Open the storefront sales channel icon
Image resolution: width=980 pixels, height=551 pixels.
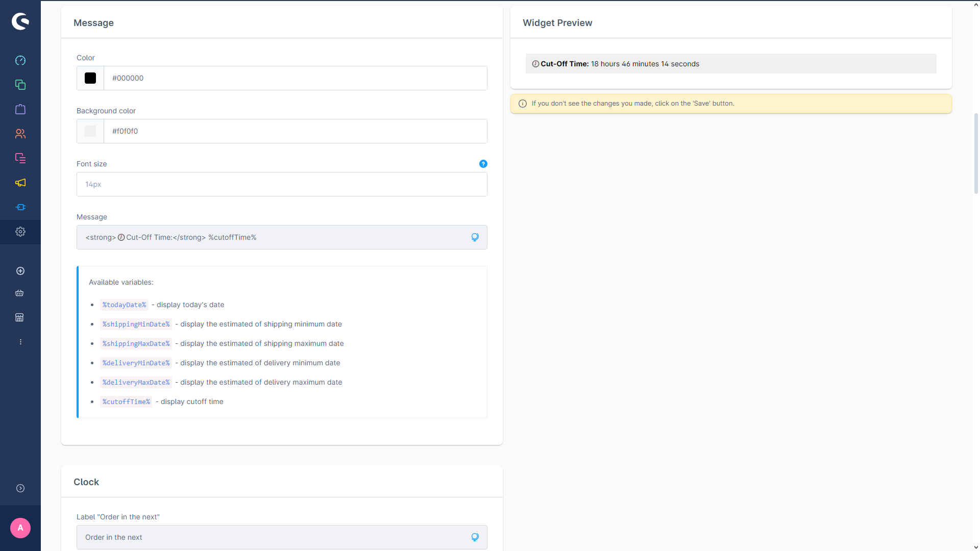point(19,317)
